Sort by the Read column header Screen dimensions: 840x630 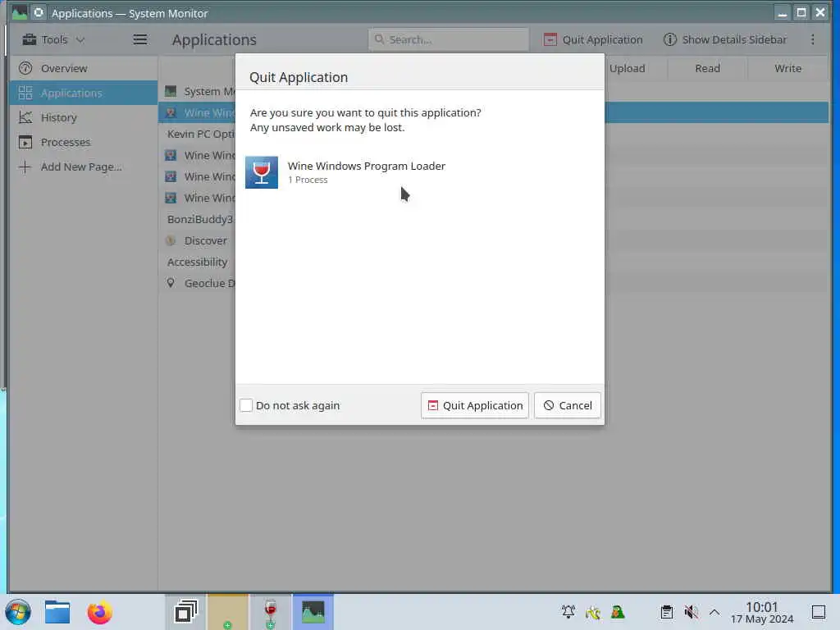[707, 69]
